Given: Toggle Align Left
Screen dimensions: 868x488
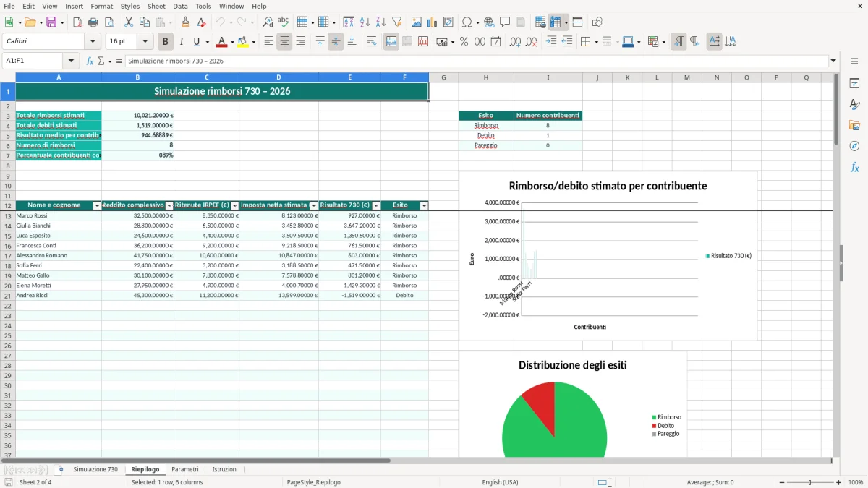Looking at the screenshot, I should (x=268, y=42).
